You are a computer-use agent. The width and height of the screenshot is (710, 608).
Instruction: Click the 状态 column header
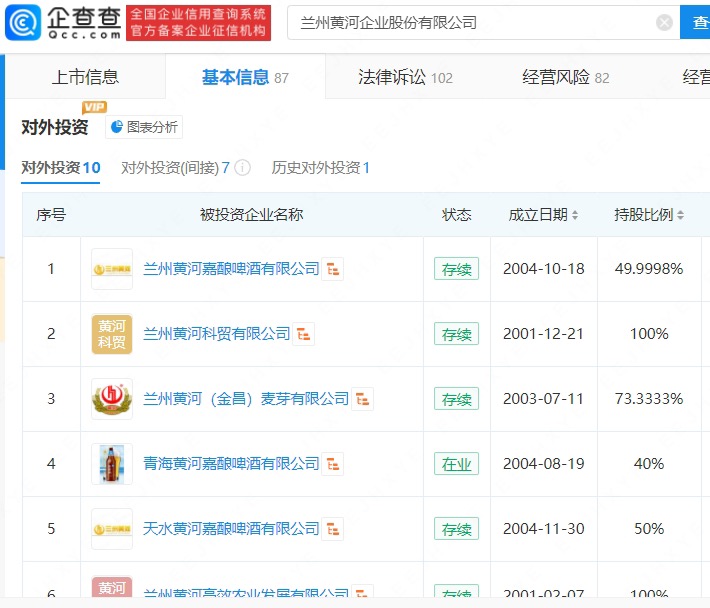(x=456, y=215)
